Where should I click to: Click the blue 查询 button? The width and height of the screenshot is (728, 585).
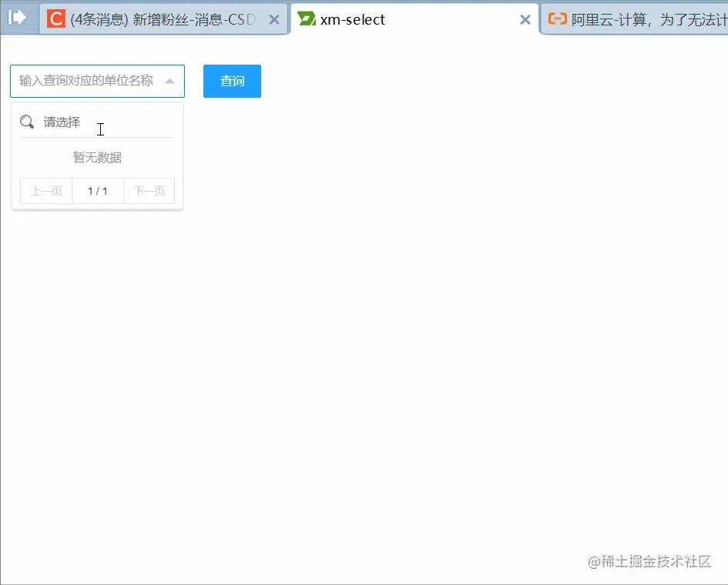pos(232,81)
